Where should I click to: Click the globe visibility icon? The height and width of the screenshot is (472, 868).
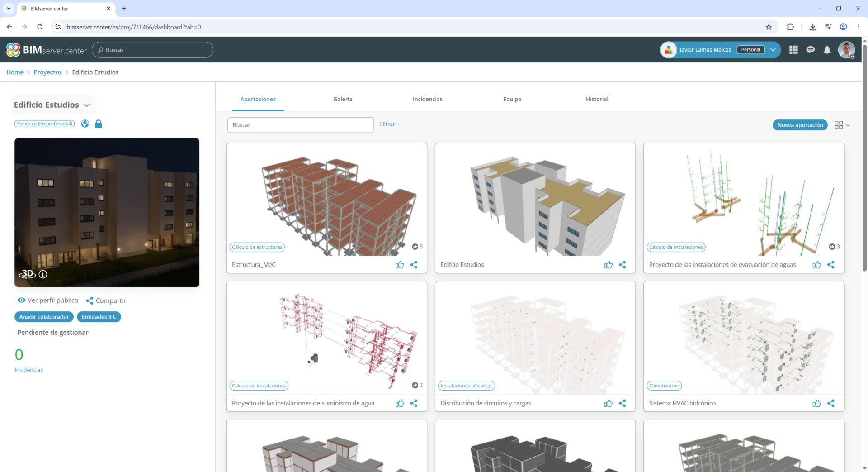85,124
